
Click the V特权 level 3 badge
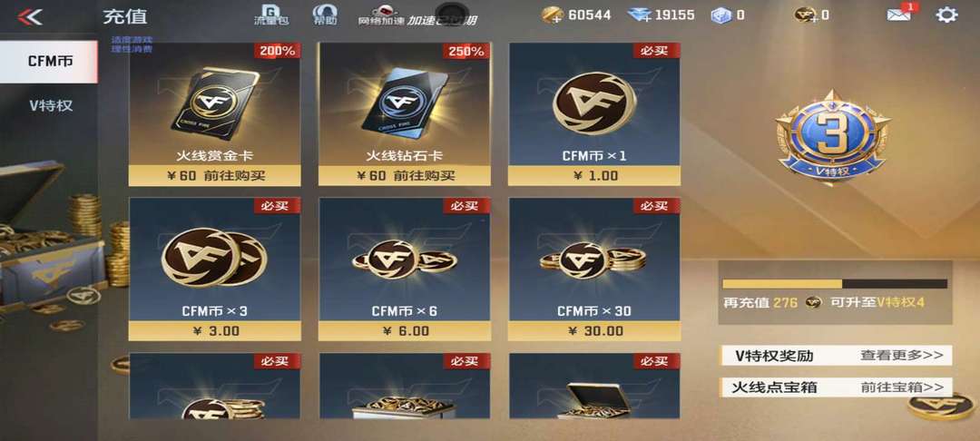tap(833, 135)
